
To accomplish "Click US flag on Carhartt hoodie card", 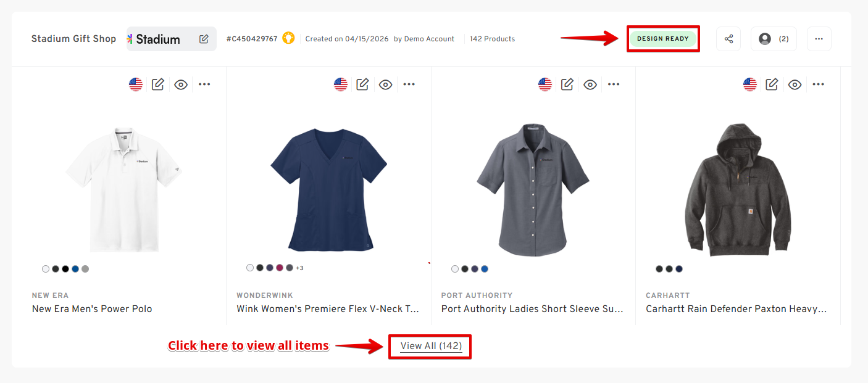I will pos(750,84).
